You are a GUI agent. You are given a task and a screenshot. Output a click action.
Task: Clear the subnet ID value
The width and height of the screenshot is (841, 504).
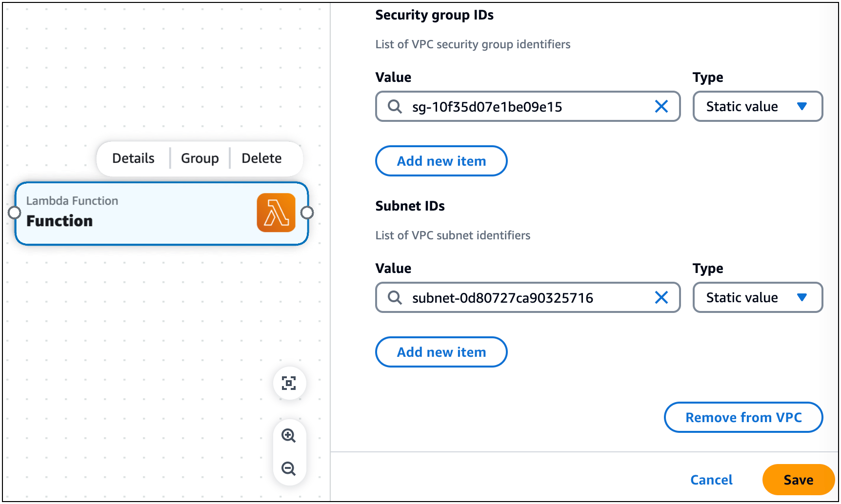(x=661, y=297)
